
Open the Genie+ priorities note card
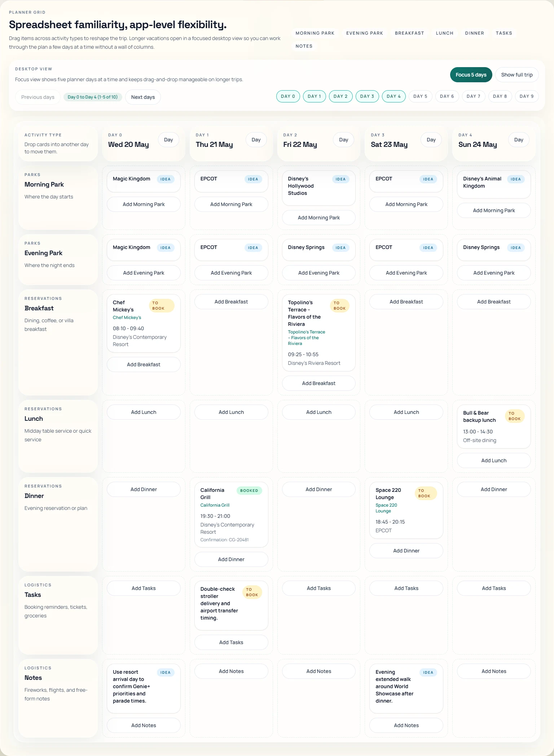coord(144,689)
